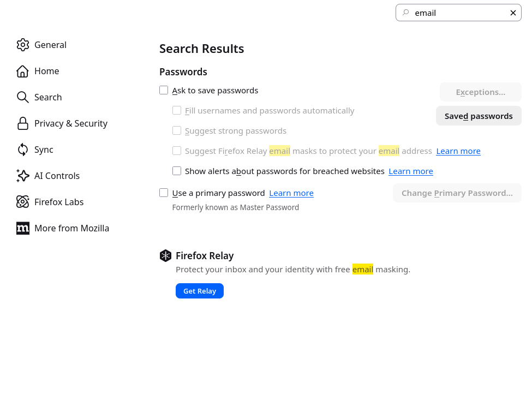This screenshot has height=418, width=532.
Task: Click the AI Controls sparkle icon
Action: [22, 176]
